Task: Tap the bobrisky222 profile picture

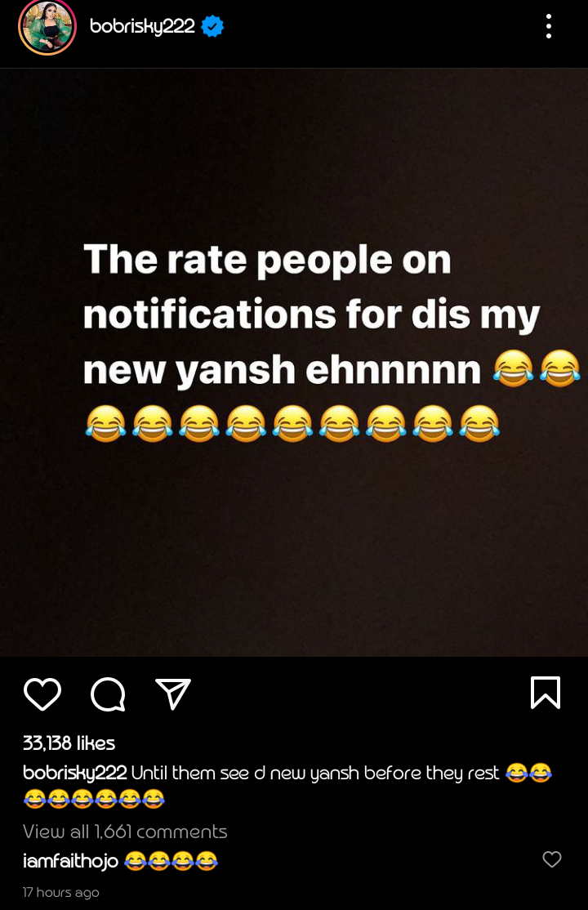Action: point(47,27)
